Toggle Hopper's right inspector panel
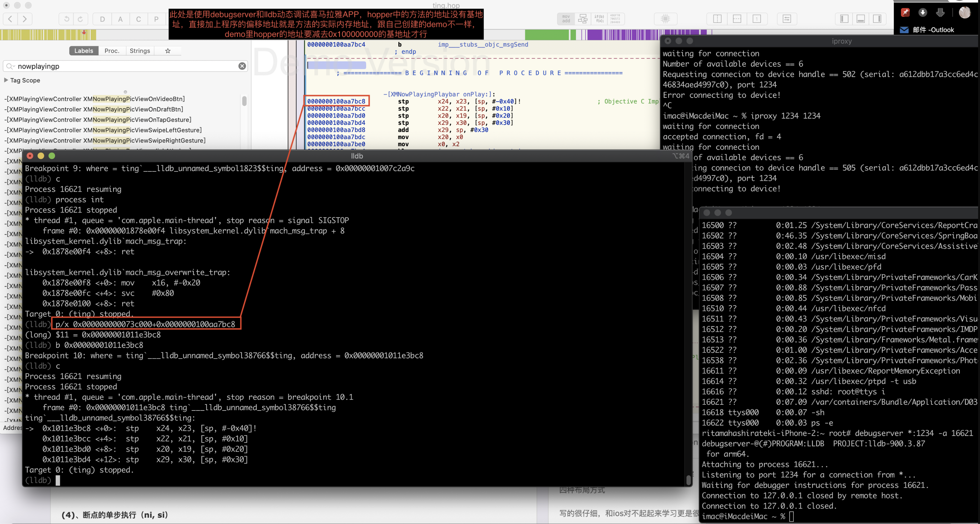This screenshot has height=524, width=980. pos(877,19)
